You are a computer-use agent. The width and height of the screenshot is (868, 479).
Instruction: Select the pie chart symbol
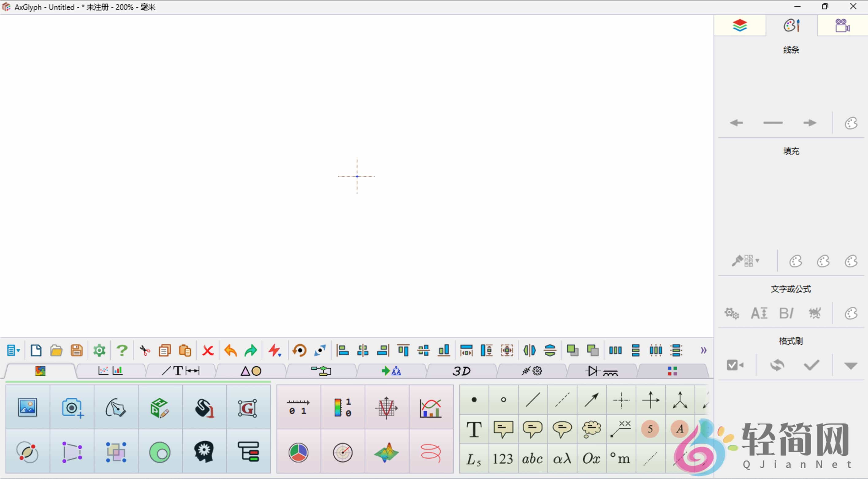click(298, 452)
